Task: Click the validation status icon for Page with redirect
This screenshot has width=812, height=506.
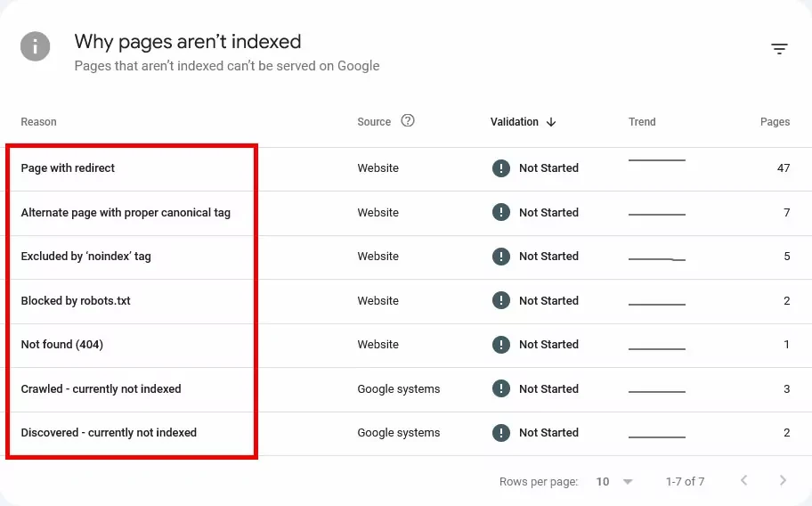Action: click(501, 168)
